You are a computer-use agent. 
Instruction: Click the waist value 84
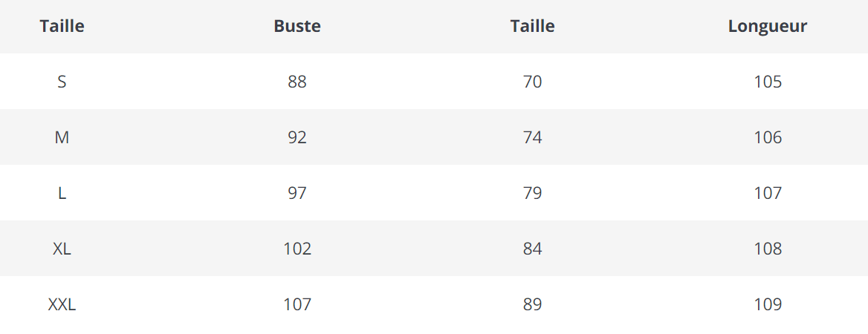click(x=533, y=249)
